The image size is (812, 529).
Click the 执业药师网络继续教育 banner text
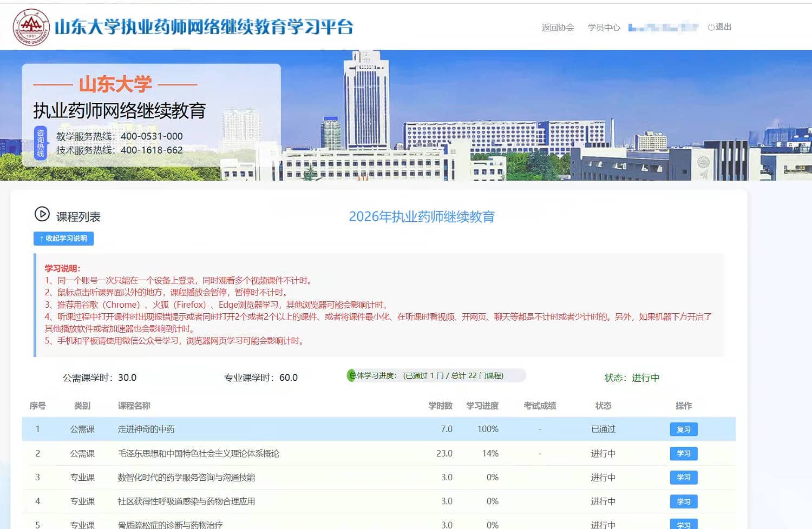[120, 111]
